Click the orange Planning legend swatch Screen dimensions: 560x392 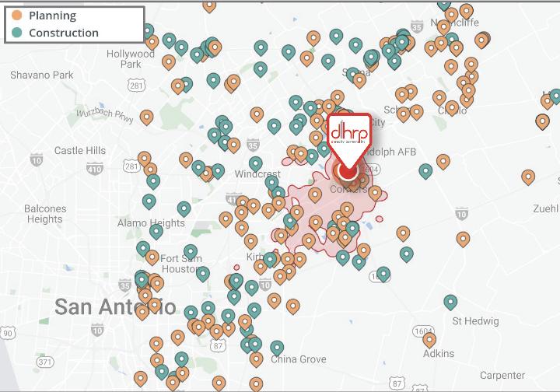pyautogui.click(x=17, y=16)
